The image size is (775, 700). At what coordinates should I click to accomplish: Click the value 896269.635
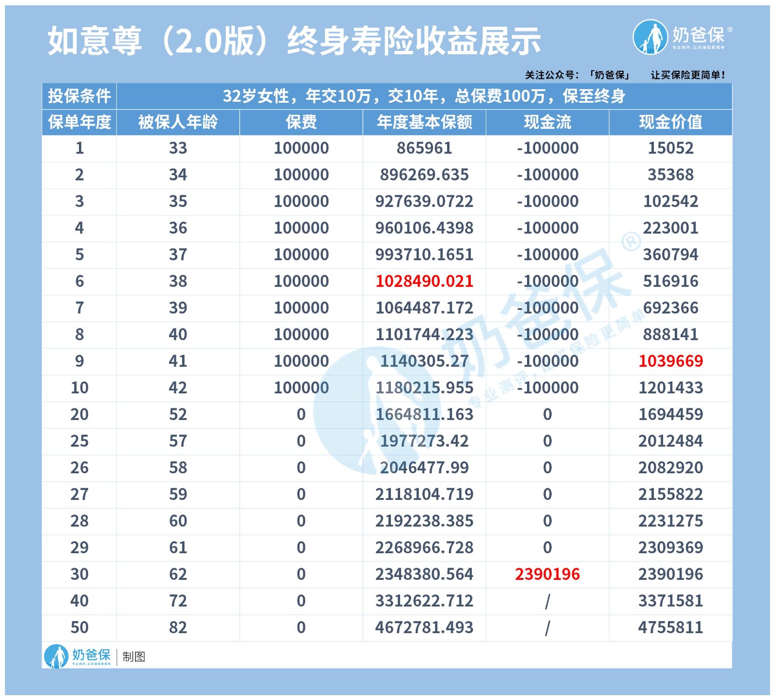click(x=424, y=175)
